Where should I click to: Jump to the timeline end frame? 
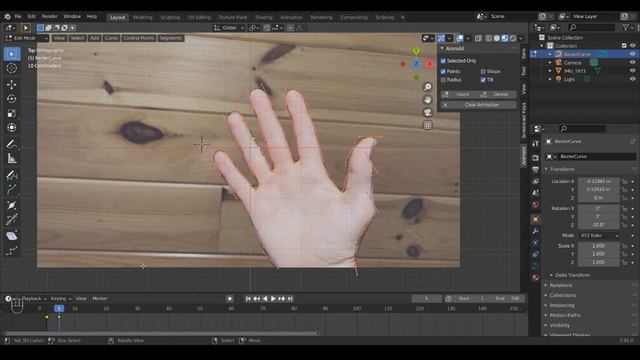tap(290, 299)
